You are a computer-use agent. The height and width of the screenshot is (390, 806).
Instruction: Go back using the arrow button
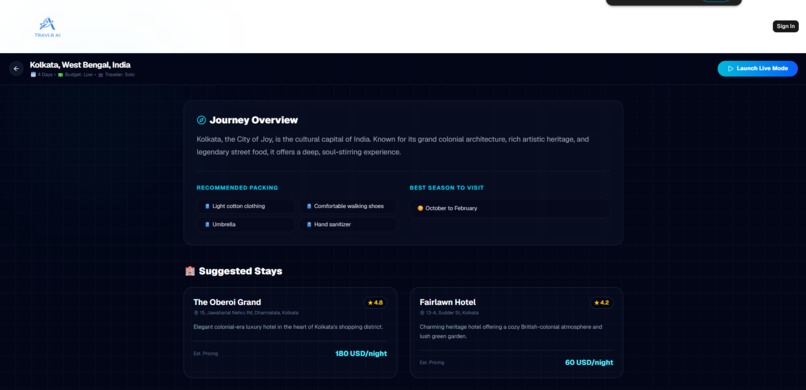click(x=16, y=68)
